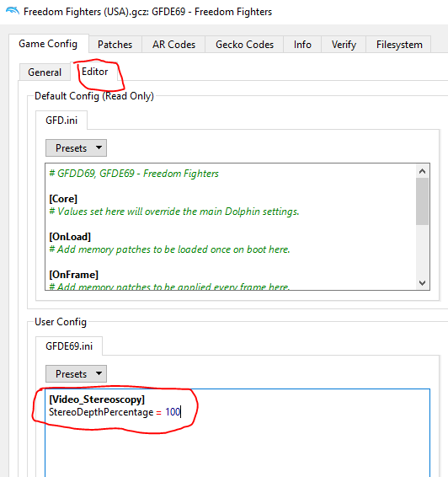Click the GFD.ini config tab
The height and width of the screenshot is (477, 448).
pos(61,121)
